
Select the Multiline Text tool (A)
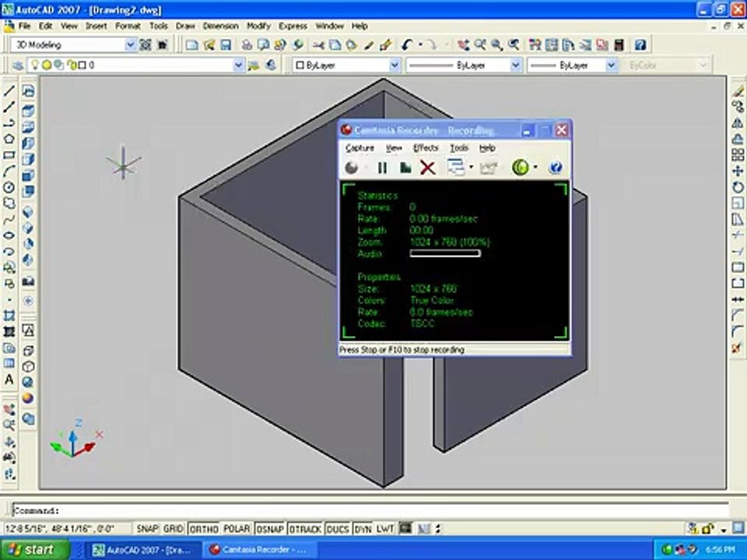(x=9, y=380)
